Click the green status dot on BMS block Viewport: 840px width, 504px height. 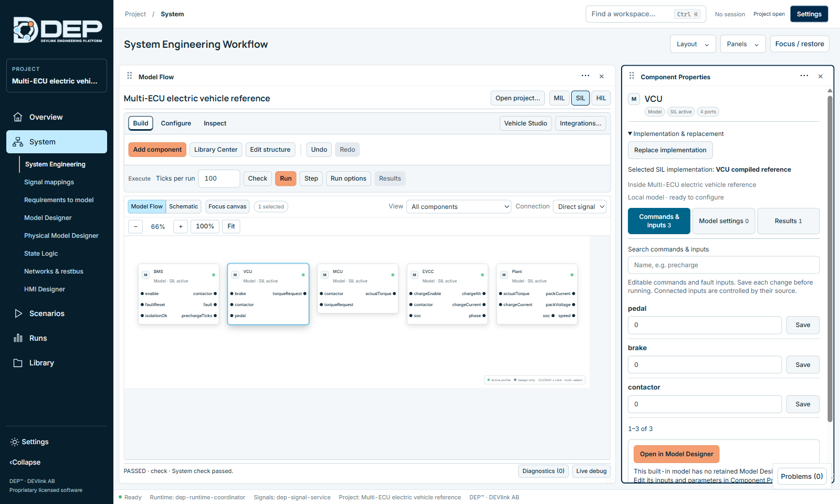(x=214, y=275)
